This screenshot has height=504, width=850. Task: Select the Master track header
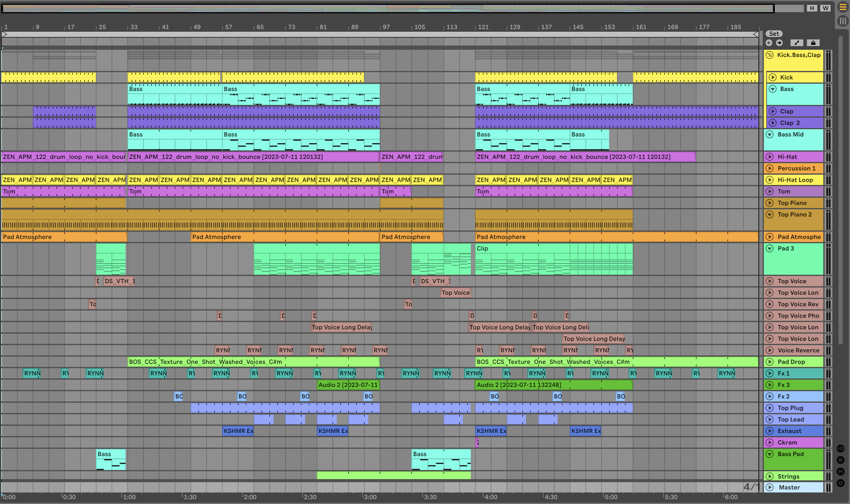click(x=790, y=487)
